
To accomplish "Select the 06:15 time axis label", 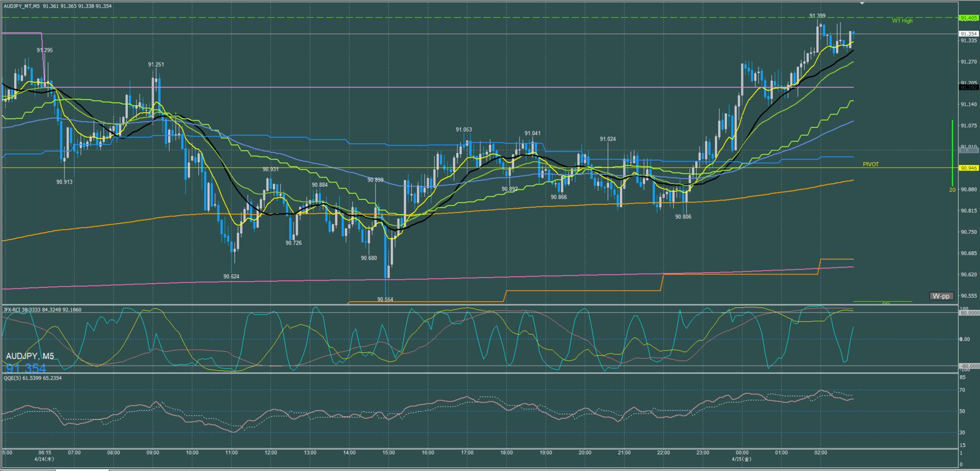I will click(44, 453).
